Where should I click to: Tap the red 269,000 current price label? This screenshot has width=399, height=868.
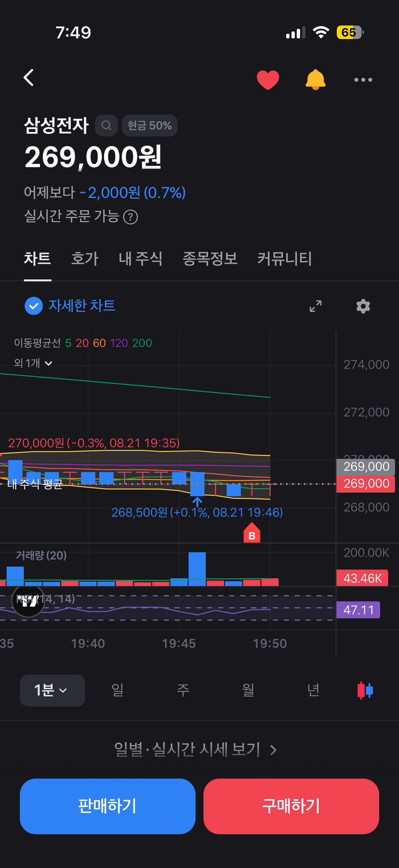[366, 484]
